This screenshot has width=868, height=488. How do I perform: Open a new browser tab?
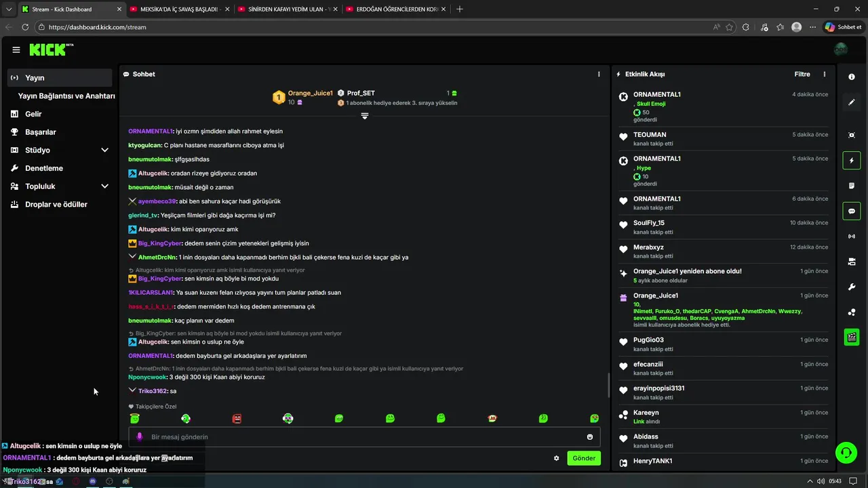tap(460, 9)
